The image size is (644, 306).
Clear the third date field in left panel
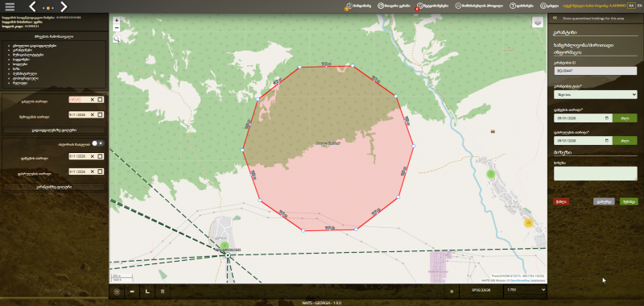93,156
